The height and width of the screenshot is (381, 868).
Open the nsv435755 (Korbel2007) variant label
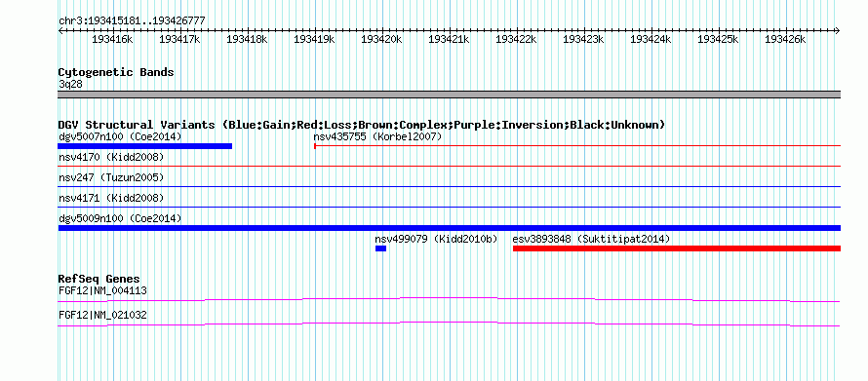(x=377, y=136)
